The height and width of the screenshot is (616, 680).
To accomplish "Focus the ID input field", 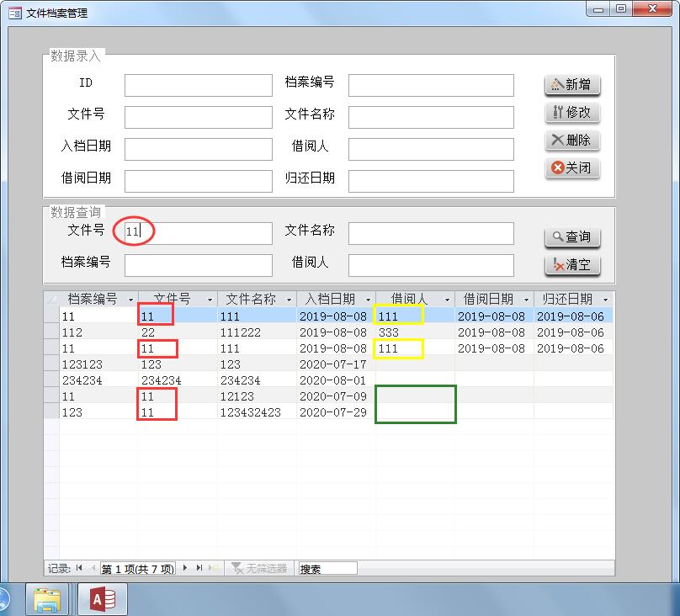I will tap(198, 85).
